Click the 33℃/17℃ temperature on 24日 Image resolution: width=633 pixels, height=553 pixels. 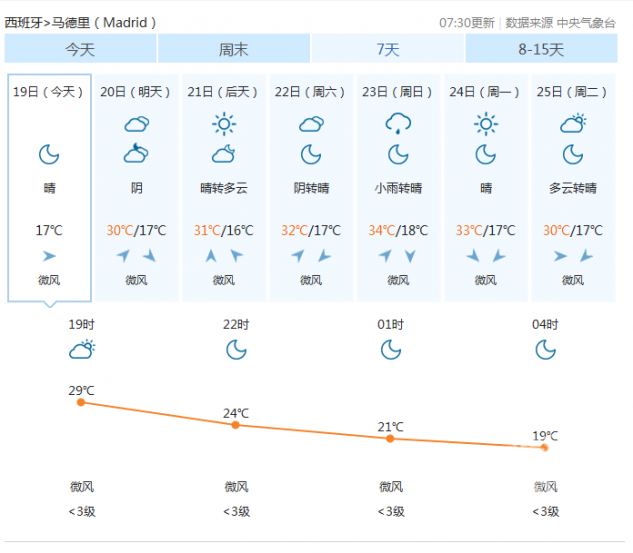(x=486, y=230)
